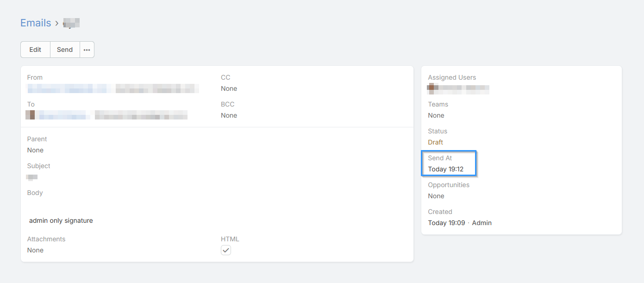Click Admin in the Created field

(481, 223)
